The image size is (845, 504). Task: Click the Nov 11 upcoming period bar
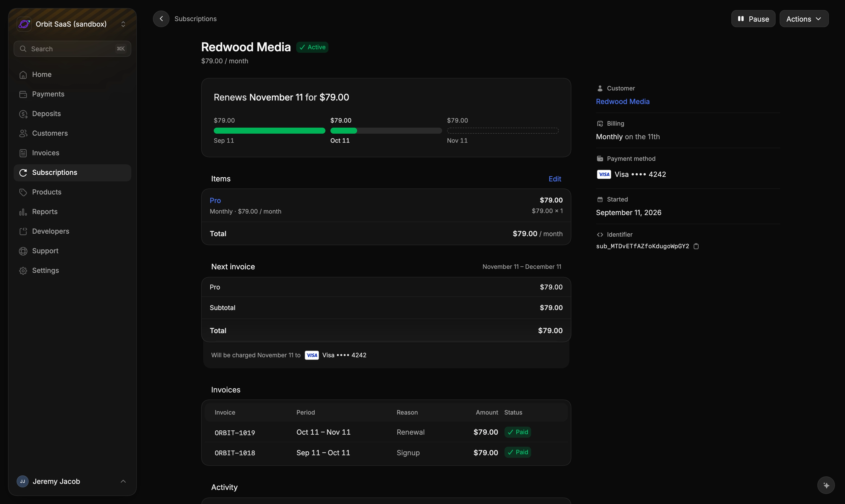[x=503, y=131]
